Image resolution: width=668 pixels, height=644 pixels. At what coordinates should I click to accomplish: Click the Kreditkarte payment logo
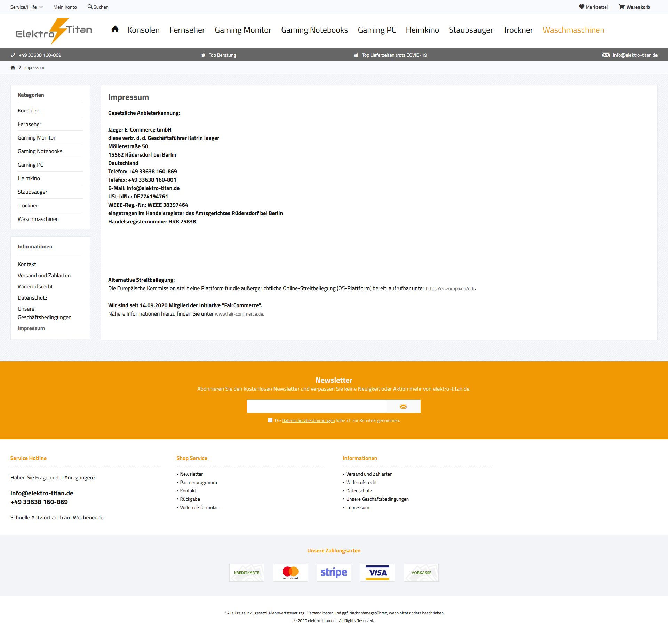pos(247,573)
